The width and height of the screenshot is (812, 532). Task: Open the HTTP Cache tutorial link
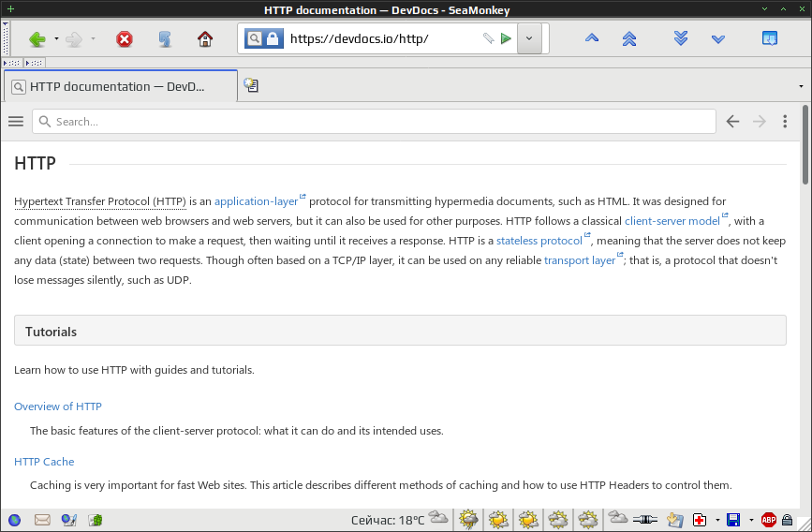[x=44, y=462]
